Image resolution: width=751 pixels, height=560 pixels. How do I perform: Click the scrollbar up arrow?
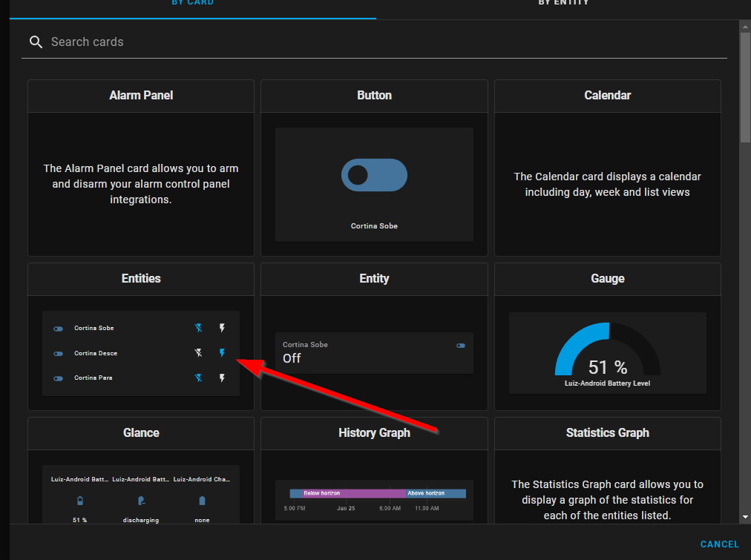point(745,26)
